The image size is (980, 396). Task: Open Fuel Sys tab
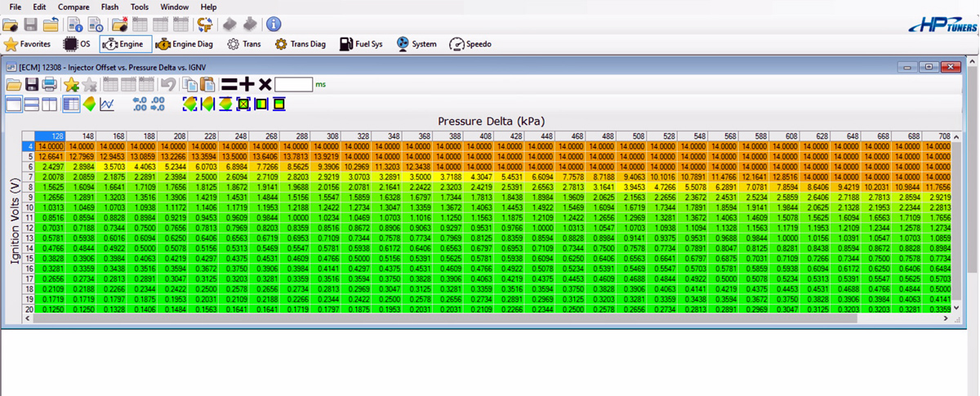(362, 44)
